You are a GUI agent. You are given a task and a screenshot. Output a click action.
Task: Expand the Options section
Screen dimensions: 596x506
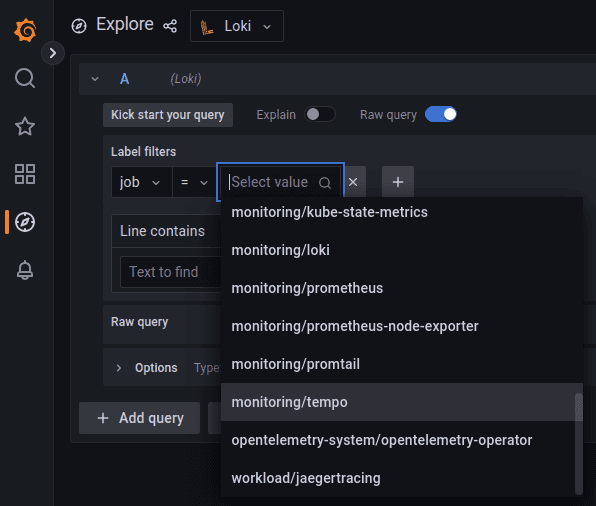(x=119, y=368)
